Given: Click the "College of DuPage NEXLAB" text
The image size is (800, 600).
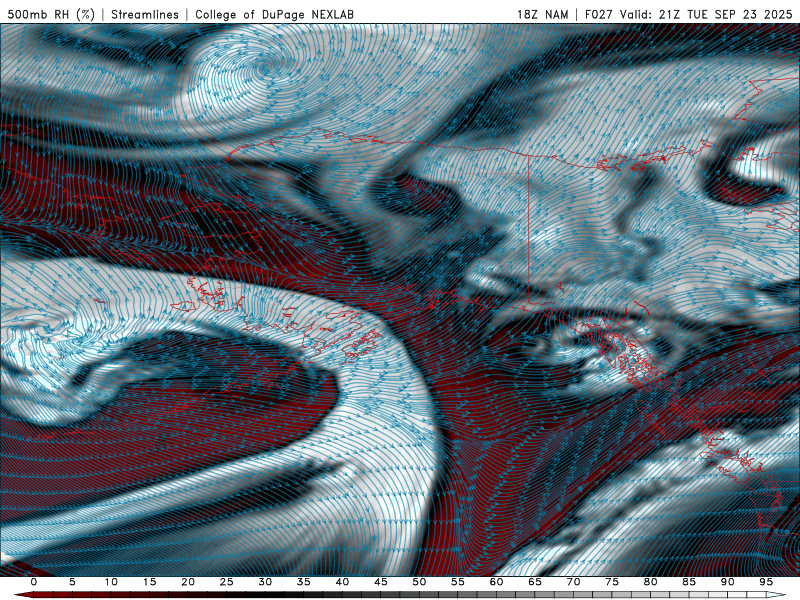Looking at the screenshot, I should pos(274,14).
